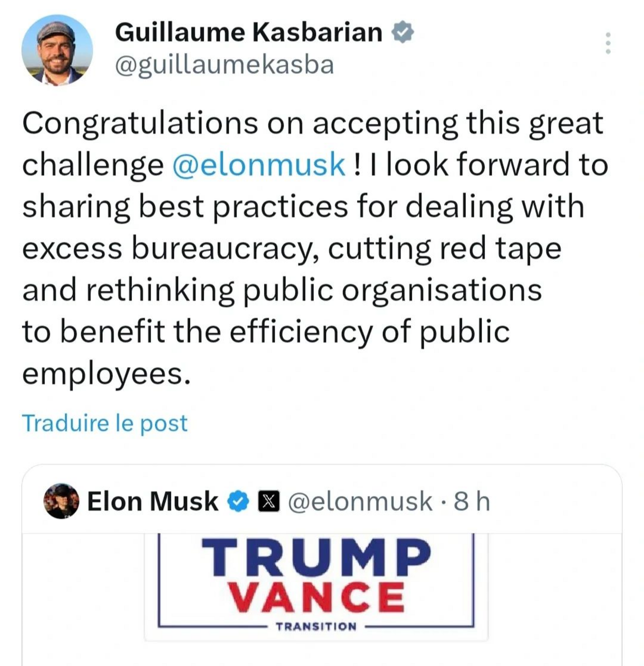Click the Elon Musk name in quoted post
644x666 pixels.
[x=153, y=501]
